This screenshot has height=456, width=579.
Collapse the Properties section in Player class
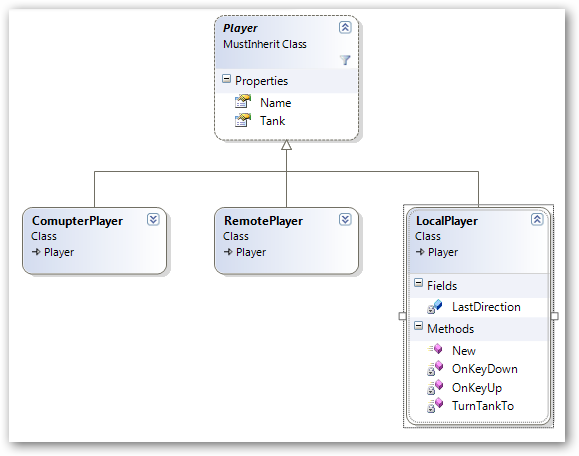[226, 79]
